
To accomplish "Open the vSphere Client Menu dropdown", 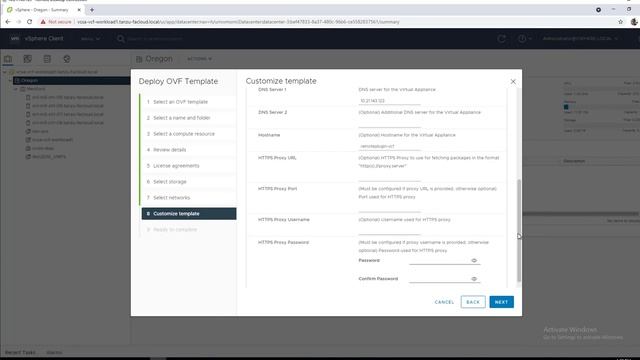I will pos(90,39).
